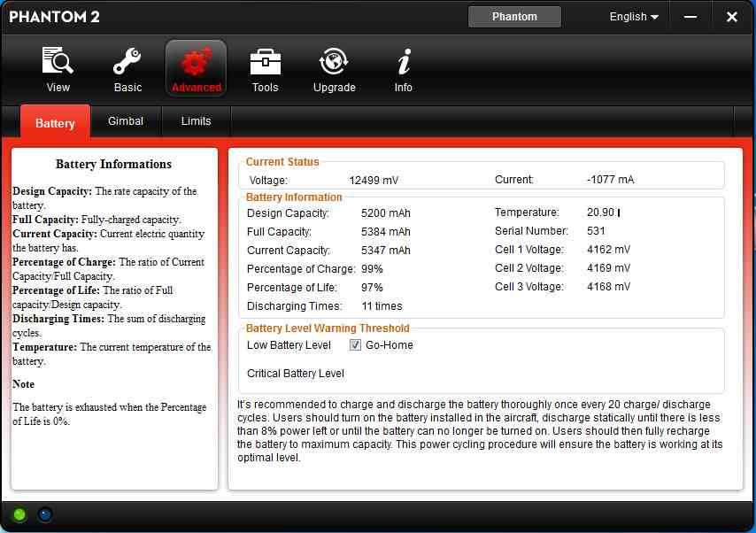Select the Percentage of Charge value
756x533 pixels.
tap(372, 269)
